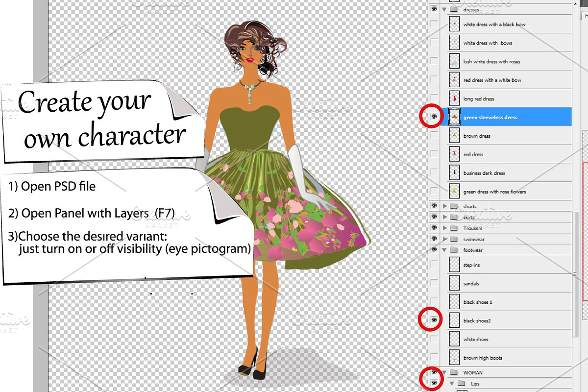Hide the swimwear group
This screenshot has width=588, height=392.
[x=434, y=239]
